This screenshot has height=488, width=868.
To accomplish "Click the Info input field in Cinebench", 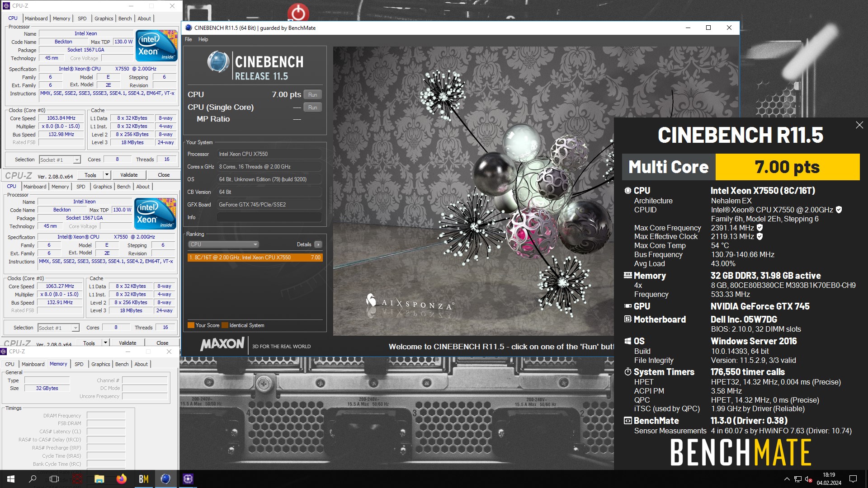I will (x=269, y=217).
